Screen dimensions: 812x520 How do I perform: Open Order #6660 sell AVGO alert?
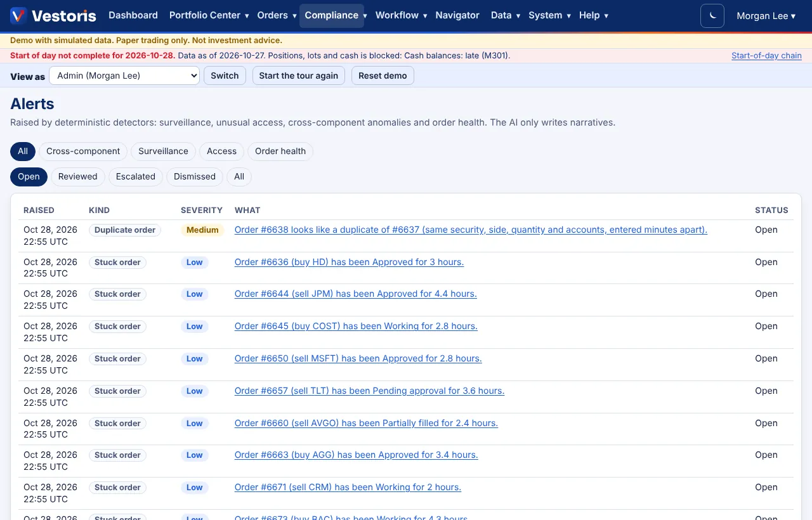[x=366, y=423]
